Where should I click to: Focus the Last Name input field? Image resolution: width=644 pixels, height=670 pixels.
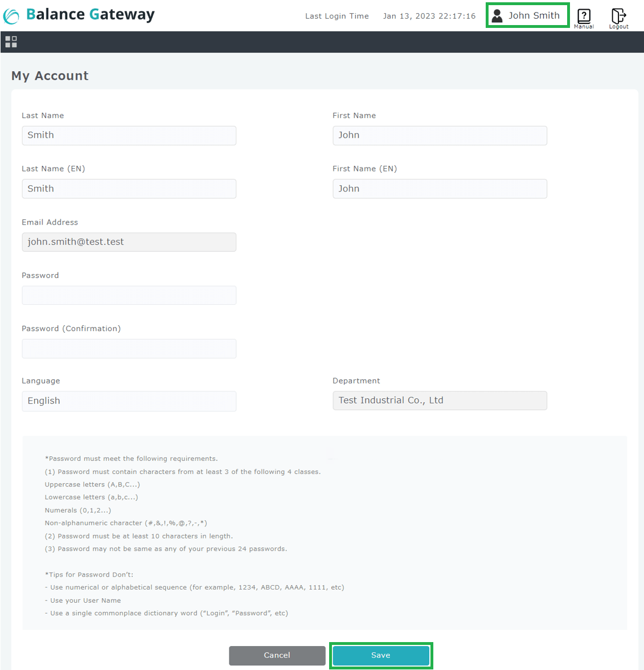click(x=129, y=136)
